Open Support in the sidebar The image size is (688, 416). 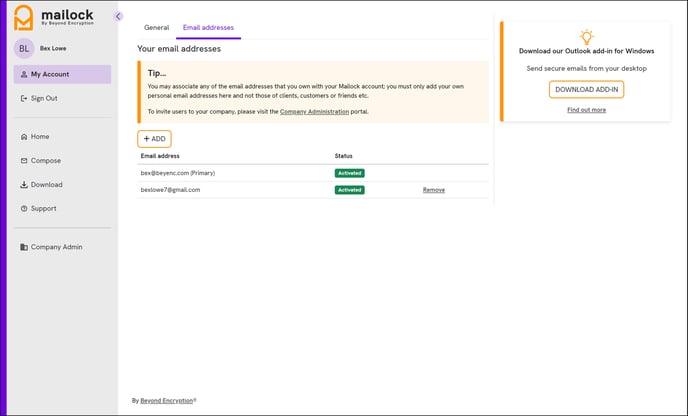(62, 208)
